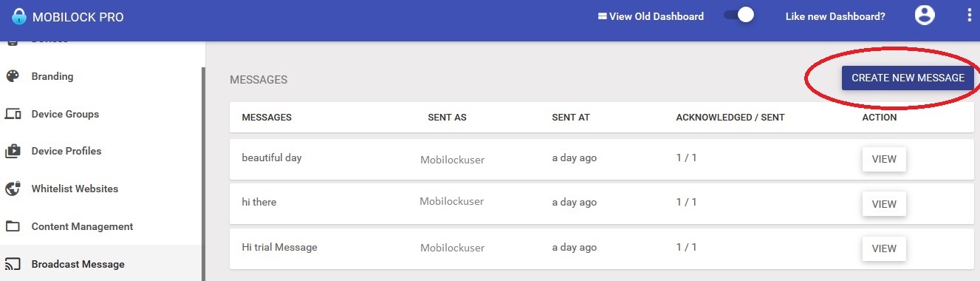Click the View Old Dashboard link
This screenshot has height=281, width=980.
(651, 16)
